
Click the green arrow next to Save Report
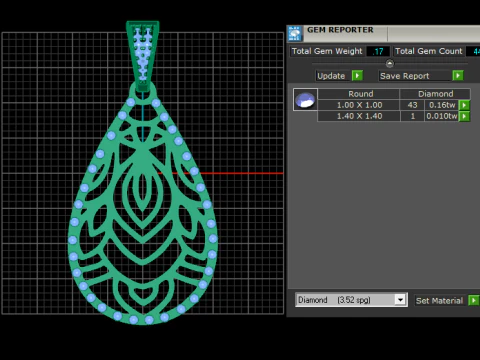coord(458,76)
